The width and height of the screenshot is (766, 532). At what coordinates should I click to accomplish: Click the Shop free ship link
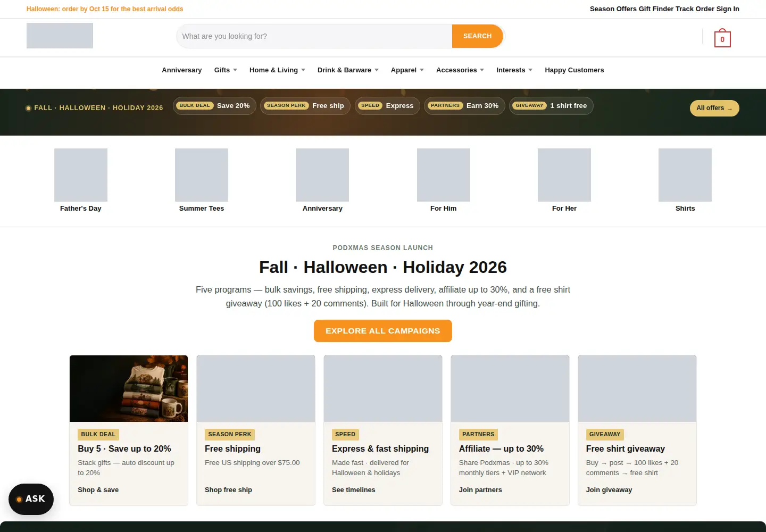coord(229,490)
